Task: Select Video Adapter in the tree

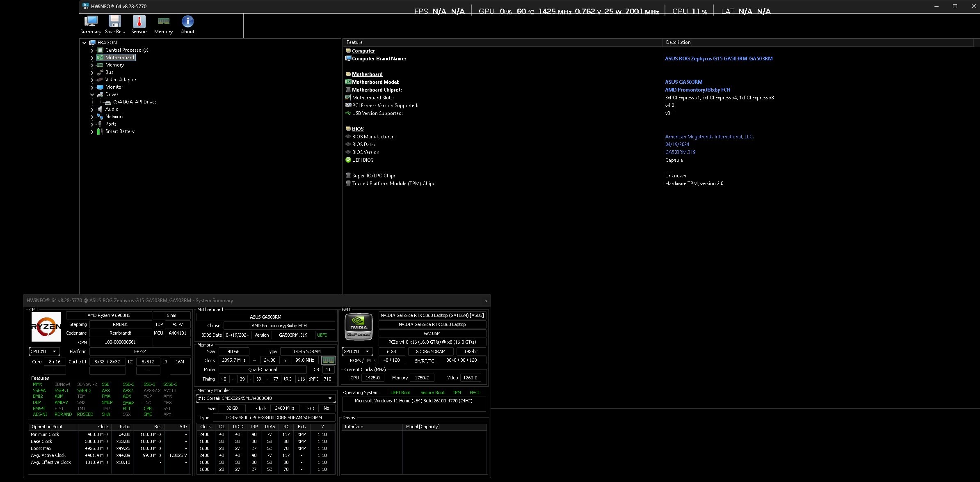Action: [x=121, y=80]
